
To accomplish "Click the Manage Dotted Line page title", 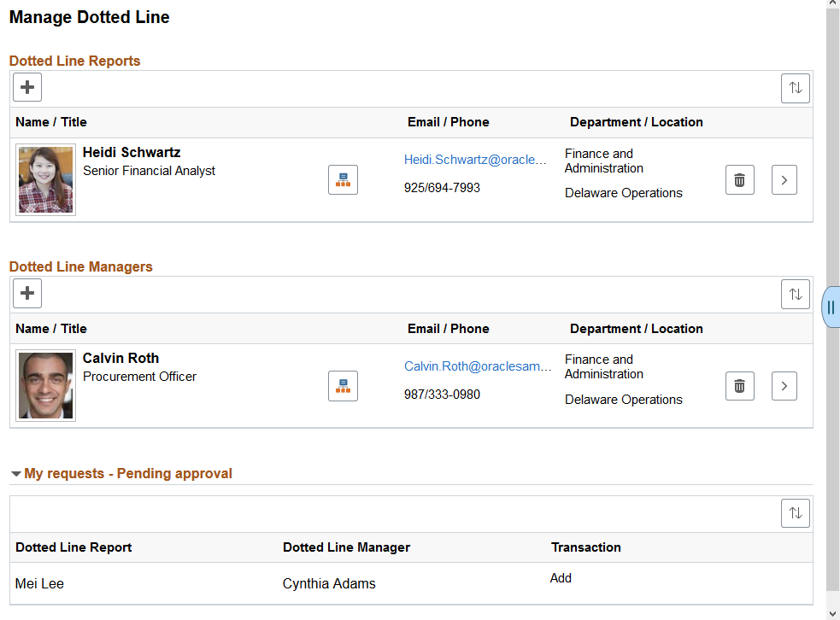I will [x=90, y=17].
